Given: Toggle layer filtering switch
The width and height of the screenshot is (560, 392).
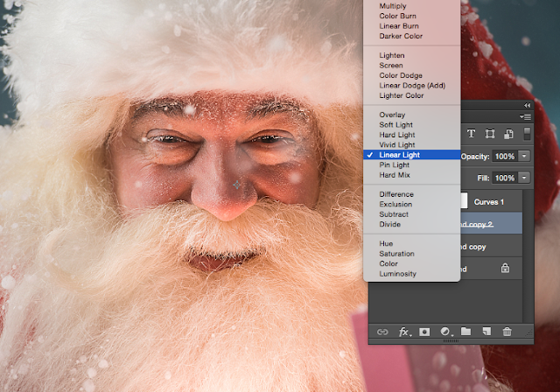Looking at the screenshot, I should 527,134.
